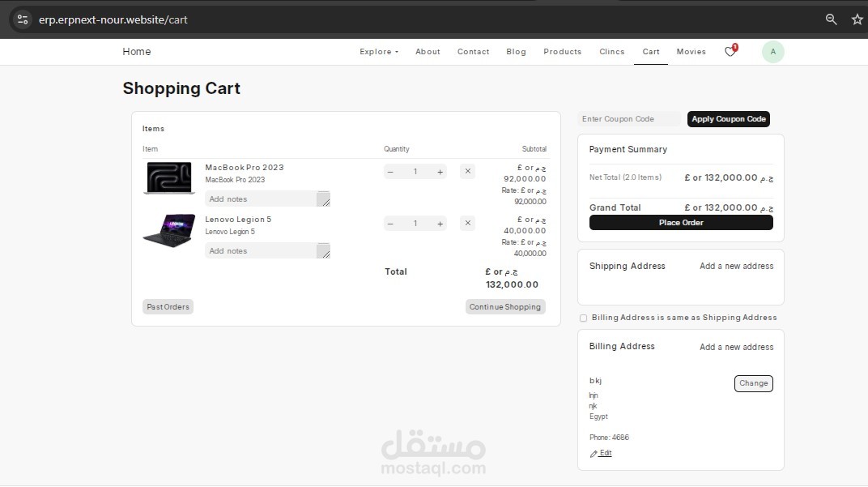Remove Lenovo Legion 5 from cart
Image resolution: width=868 pixels, height=487 pixels.
click(x=468, y=224)
